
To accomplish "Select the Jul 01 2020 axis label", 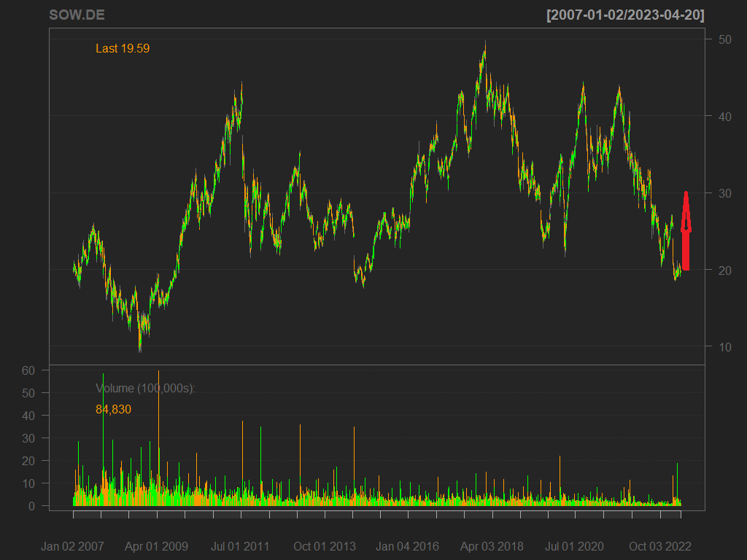I will (575, 546).
